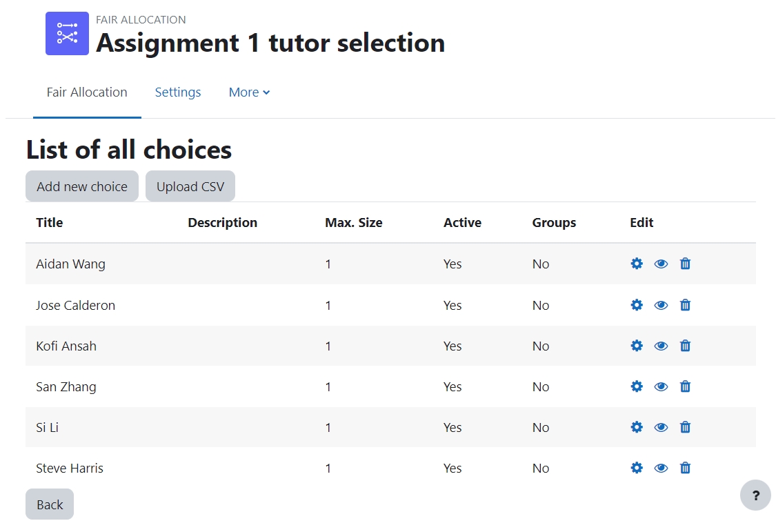Toggle visibility for Kofi Ansah
The height and width of the screenshot is (532, 776).
coord(660,345)
